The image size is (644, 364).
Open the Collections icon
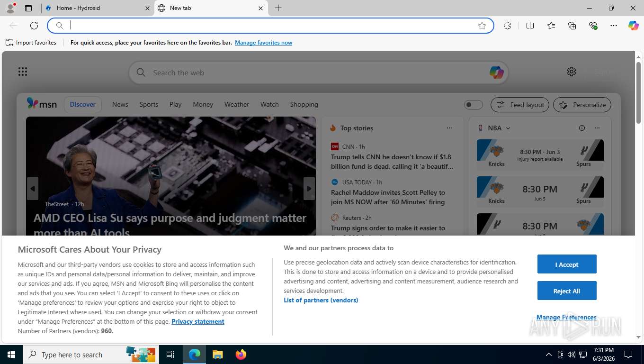[x=572, y=26]
